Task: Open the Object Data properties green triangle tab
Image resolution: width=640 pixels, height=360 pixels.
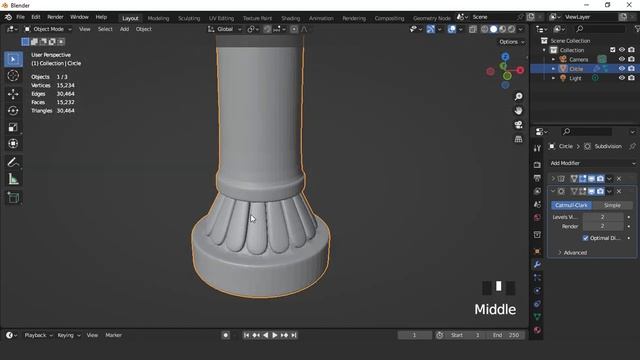Action: pos(537,317)
